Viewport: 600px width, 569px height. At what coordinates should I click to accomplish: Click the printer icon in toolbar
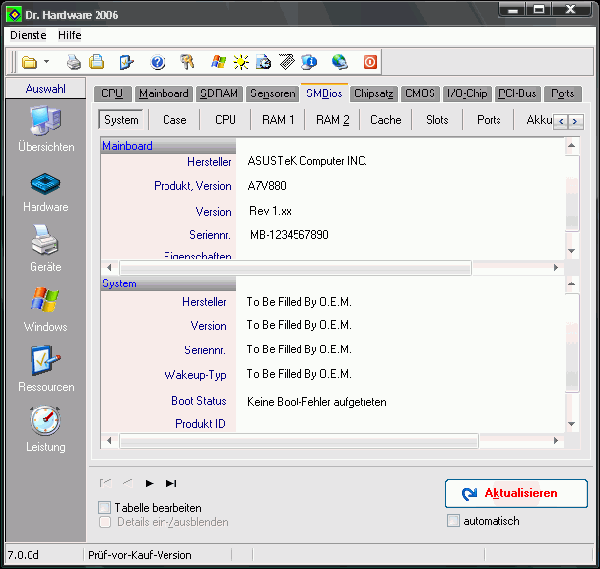73,62
